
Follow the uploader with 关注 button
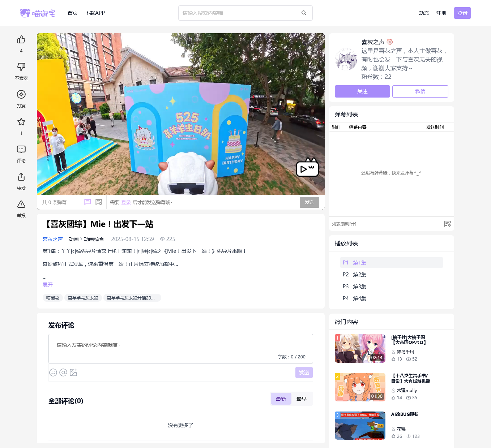click(x=362, y=91)
